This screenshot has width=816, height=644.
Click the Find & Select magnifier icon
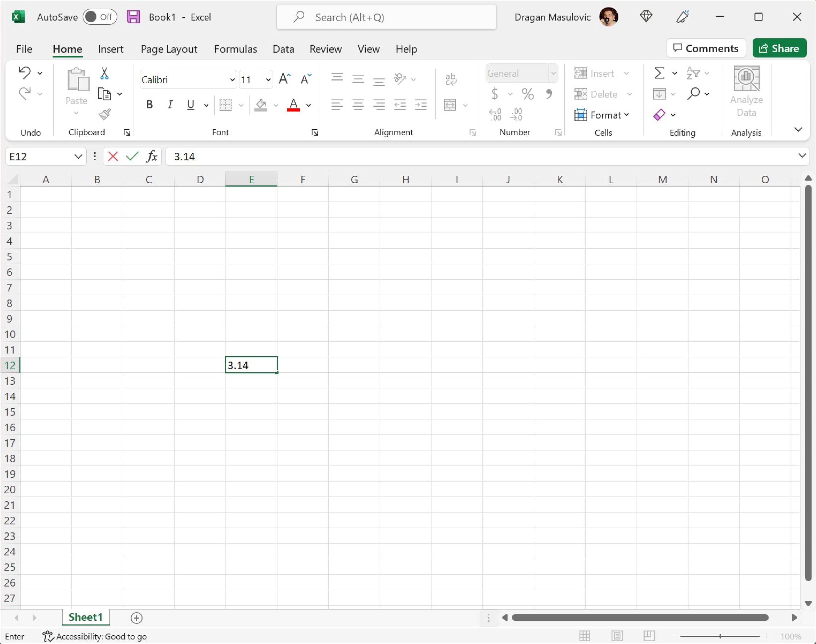(694, 93)
